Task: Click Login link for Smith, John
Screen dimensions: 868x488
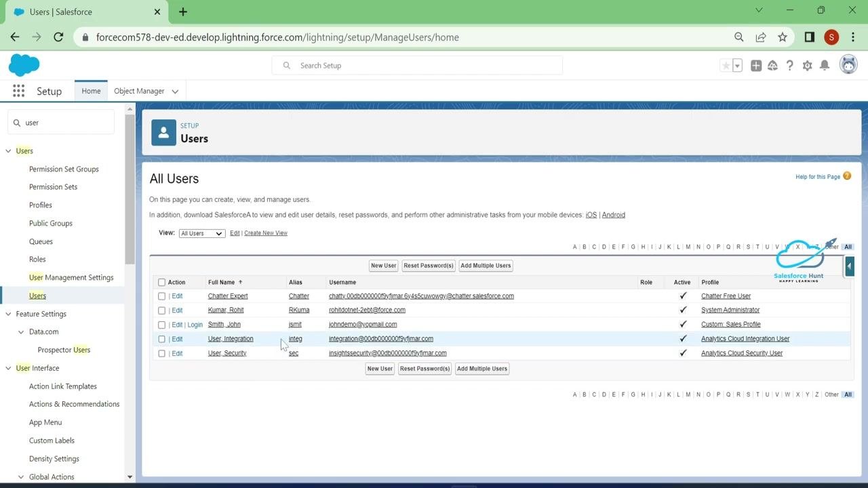Action: pyautogui.click(x=195, y=325)
